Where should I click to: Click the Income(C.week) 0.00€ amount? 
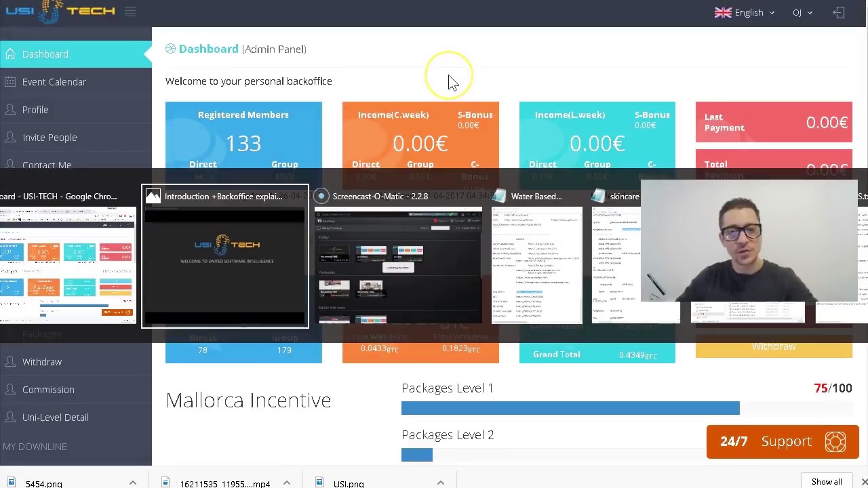point(420,144)
